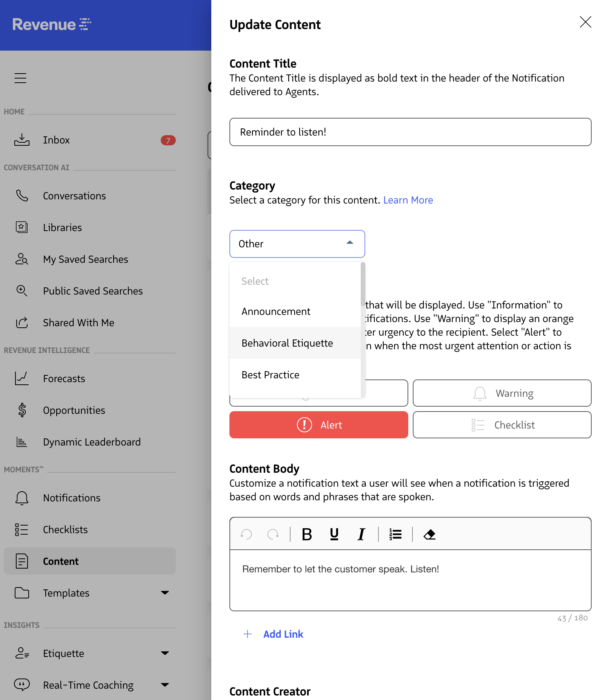Click the Dynamic Leaderboard icon
The width and height of the screenshot is (609, 700).
[22, 442]
